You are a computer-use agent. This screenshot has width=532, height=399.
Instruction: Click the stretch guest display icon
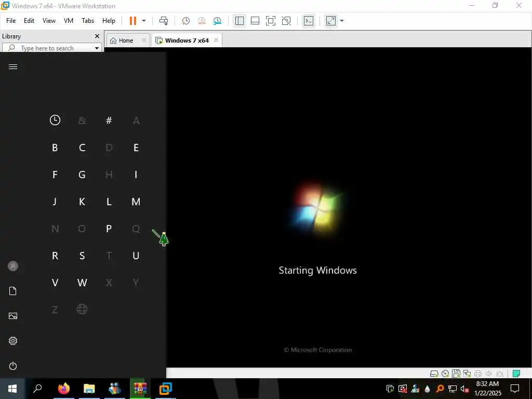[331, 21]
